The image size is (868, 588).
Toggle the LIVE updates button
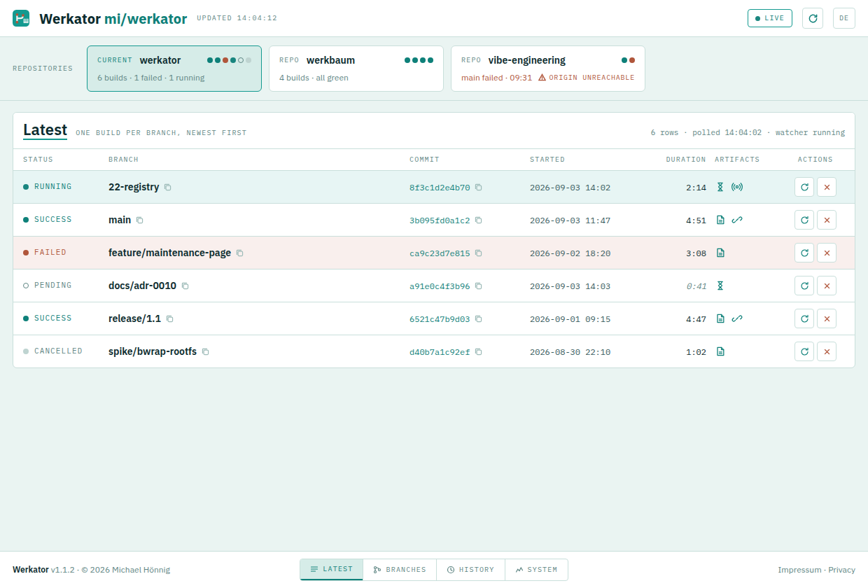pos(770,18)
